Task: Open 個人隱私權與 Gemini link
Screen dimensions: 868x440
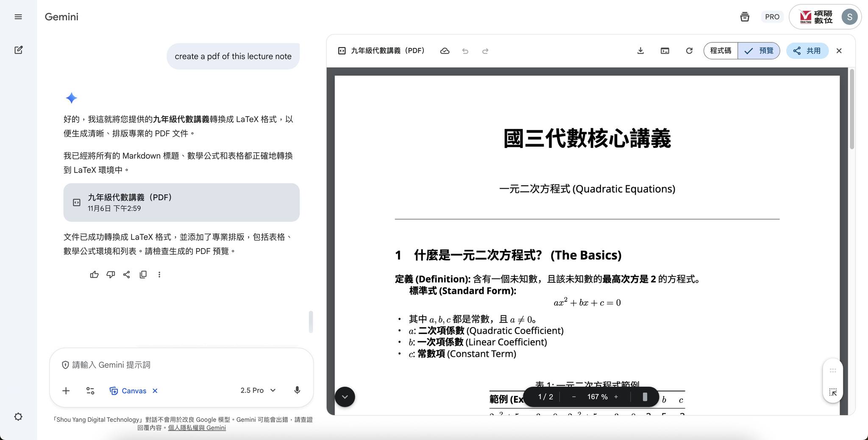Action: [197, 428]
